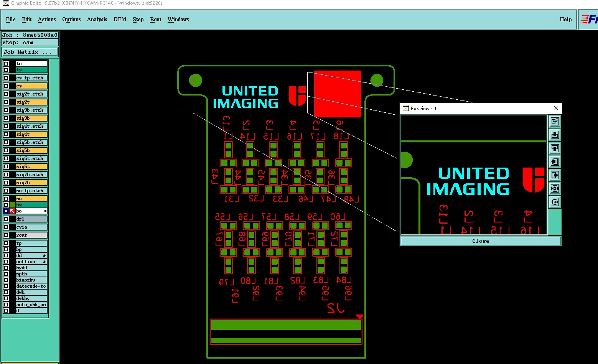The image size is (598, 364).
Task: Open the Help menu
Action: click(x=566, y=19)
